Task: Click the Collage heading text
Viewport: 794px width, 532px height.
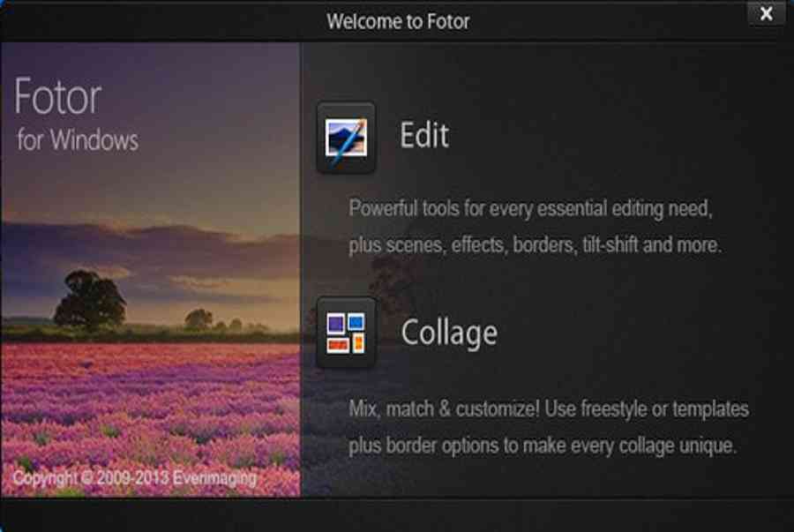Action: point(449,333)
